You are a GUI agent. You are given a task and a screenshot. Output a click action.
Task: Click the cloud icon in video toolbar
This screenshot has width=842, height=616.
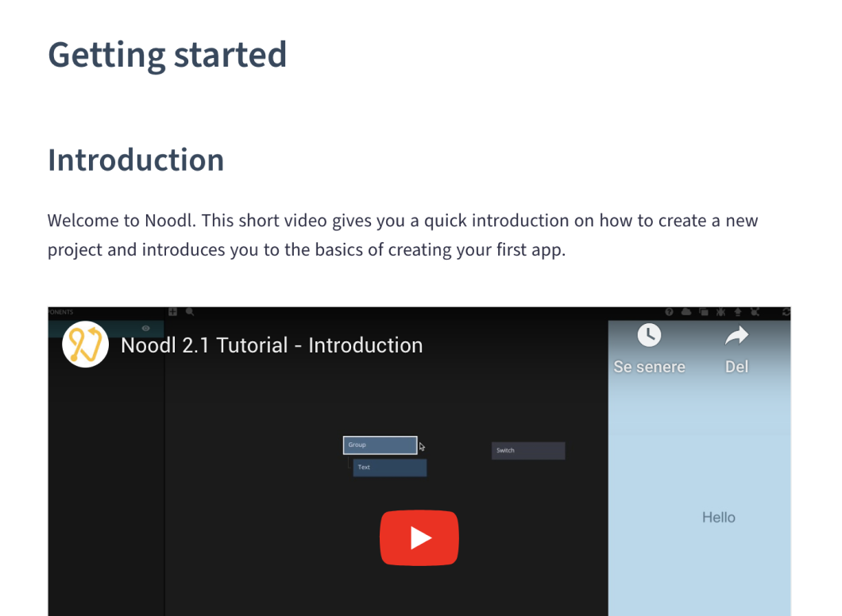coord(686,313)
